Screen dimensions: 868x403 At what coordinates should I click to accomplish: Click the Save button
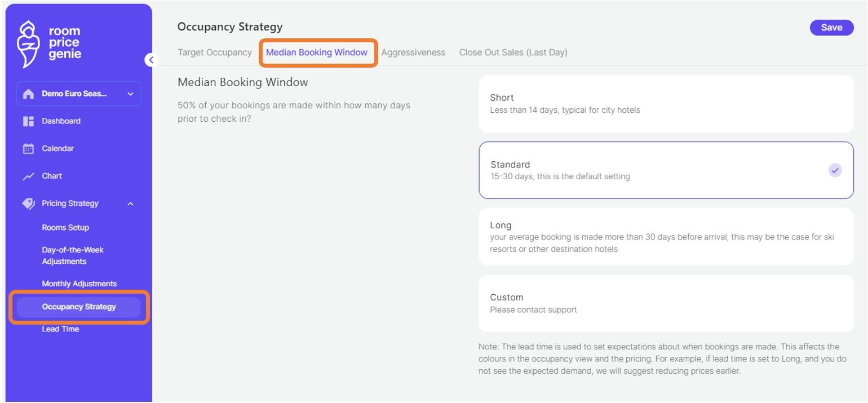click(831, 28)
